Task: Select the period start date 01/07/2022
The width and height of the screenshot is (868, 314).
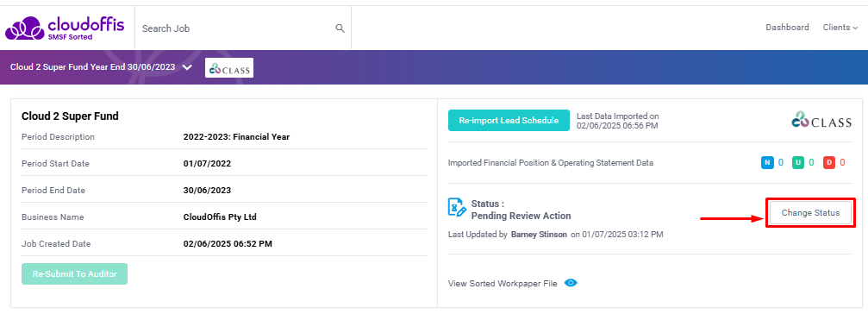Action: tap(207, 163)
